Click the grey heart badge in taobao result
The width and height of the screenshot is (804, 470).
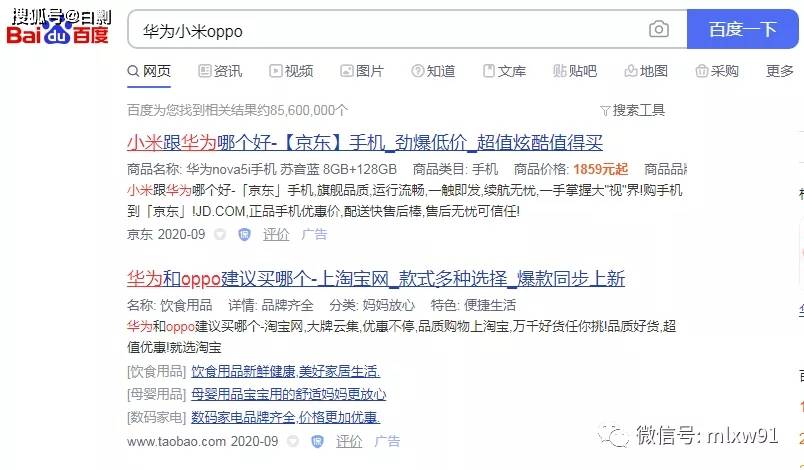pyautogui.click(x=293, y=441)
